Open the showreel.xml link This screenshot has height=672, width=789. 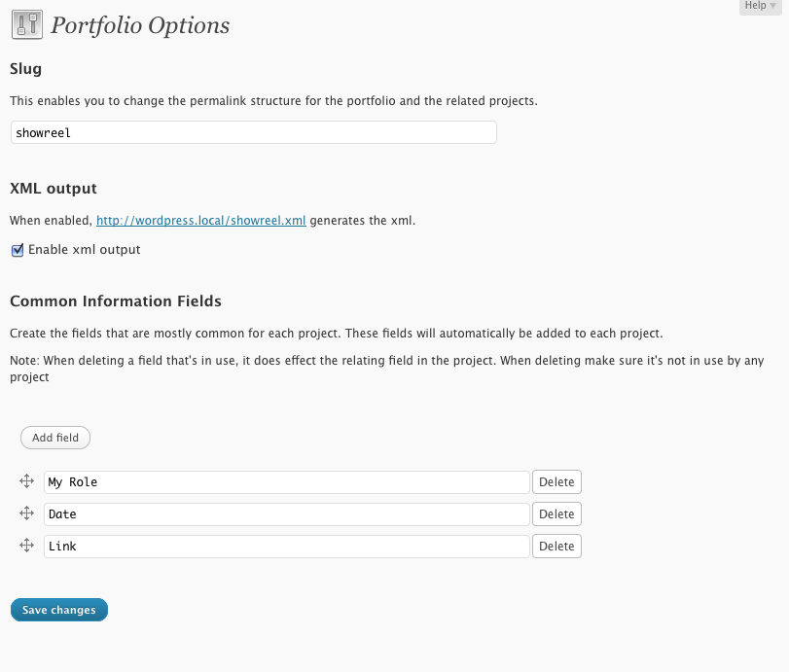[200, 221]
